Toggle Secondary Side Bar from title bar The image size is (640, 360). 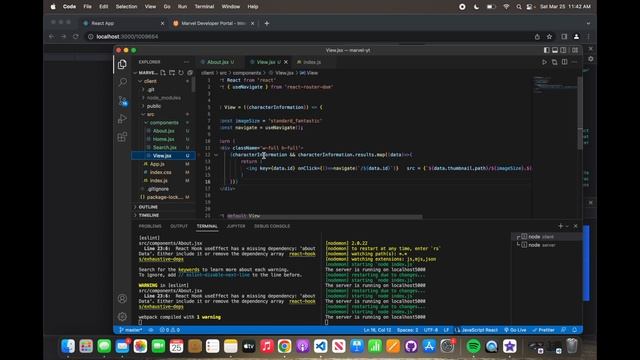pyautogui.click(x=564, y=50)
